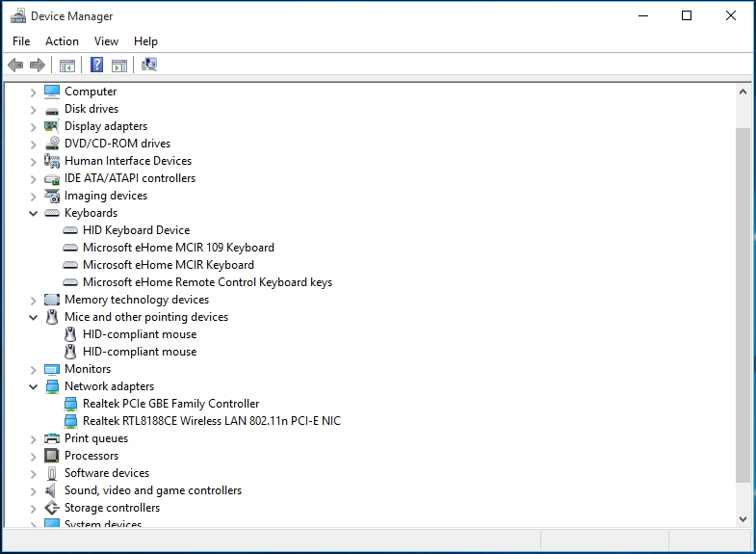The image size is (756, 554).
Task: Expand the Storage controllers node
Action: (33, 509)
